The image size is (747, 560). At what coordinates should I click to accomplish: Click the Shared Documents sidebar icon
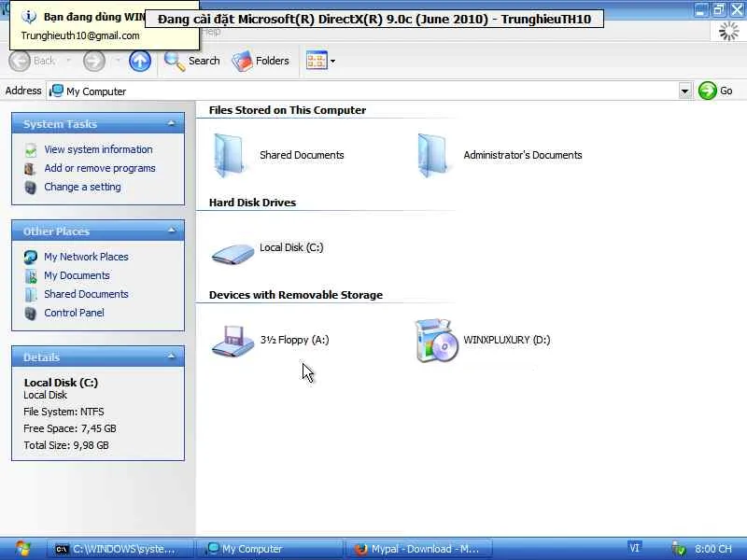pyautogui.click(x=31, y=294)
